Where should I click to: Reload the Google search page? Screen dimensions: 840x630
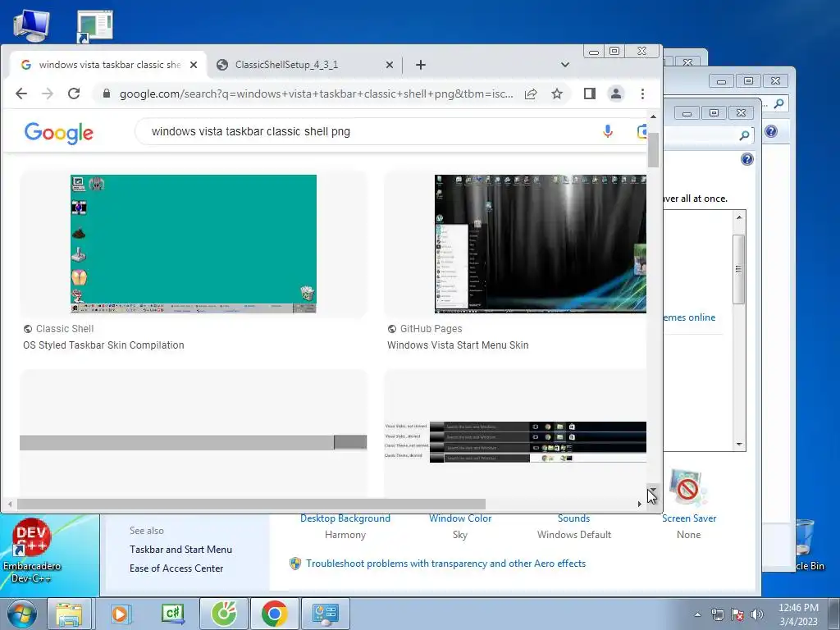[x=74, y=94]
